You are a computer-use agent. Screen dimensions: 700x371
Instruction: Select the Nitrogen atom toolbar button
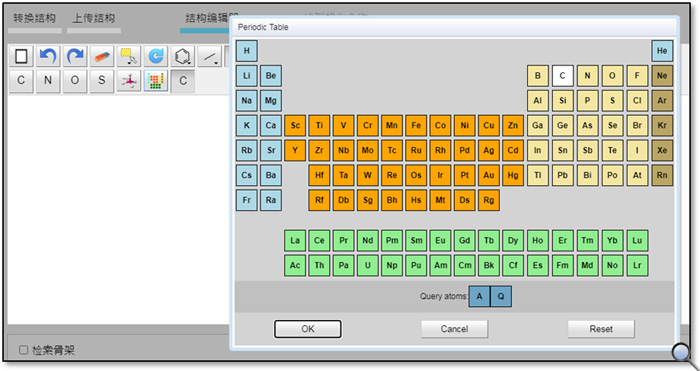(48, 81)
